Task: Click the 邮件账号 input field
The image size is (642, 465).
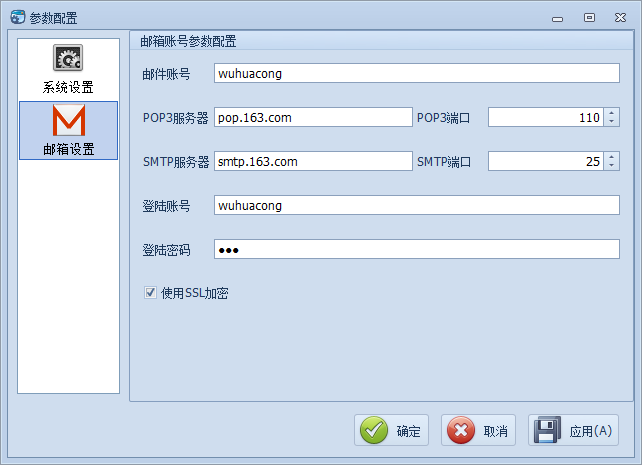Action: click(x=416, y=73)
